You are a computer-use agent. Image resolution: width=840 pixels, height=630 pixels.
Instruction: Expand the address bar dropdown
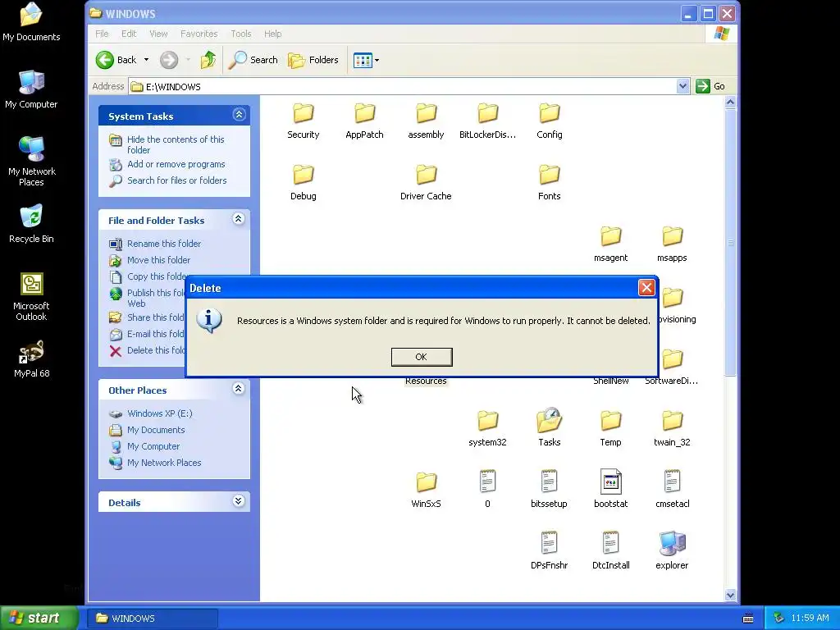pyautogui.click(x=682, y=86)
